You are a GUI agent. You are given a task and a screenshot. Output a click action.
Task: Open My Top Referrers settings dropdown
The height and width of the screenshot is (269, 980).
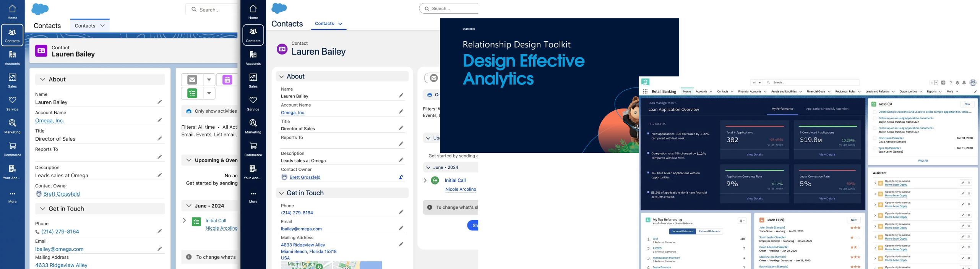point(742,221)
